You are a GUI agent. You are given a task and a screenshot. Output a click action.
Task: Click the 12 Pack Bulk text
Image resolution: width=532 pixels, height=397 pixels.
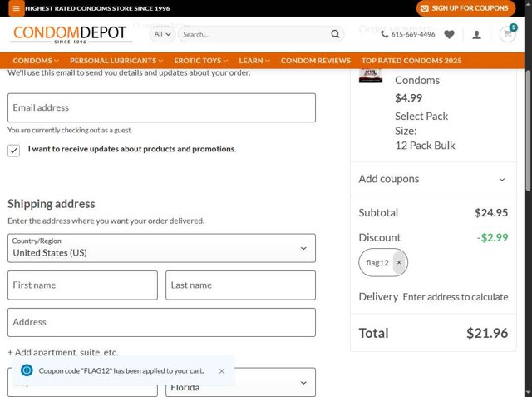pyautogui.click(x=425, y=146)
